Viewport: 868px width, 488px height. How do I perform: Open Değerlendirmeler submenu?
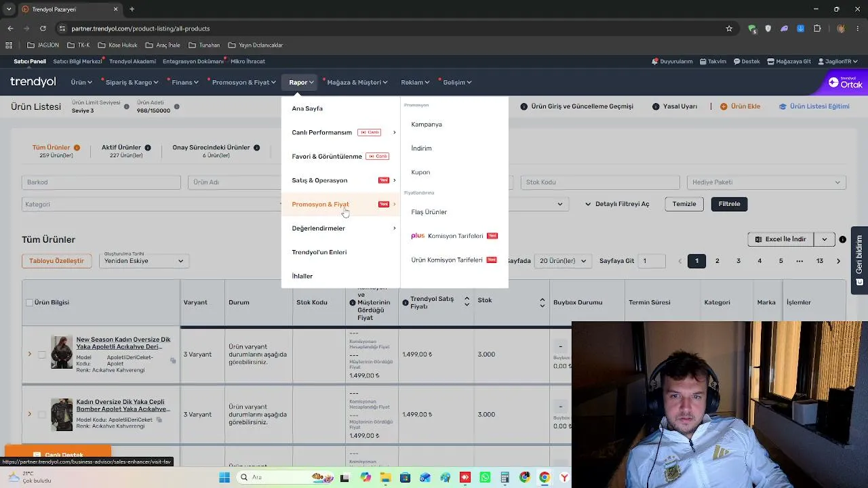tap(340, 228)
